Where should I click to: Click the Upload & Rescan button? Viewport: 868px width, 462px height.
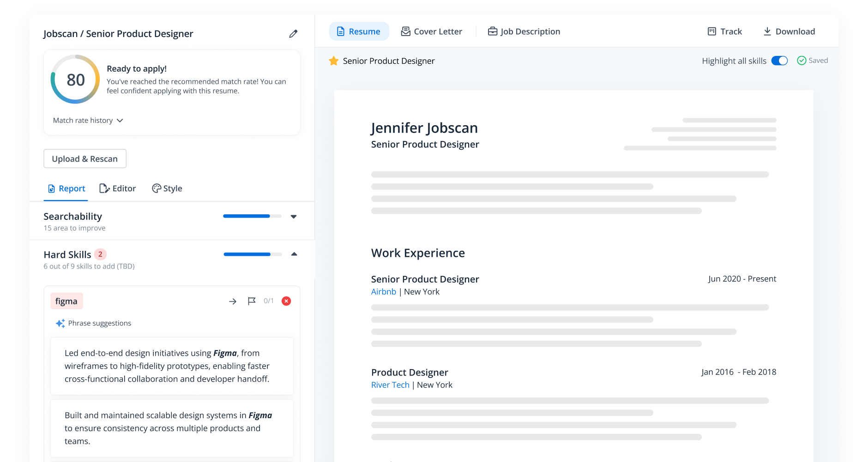pyautogui.click(x=85, y=159)
